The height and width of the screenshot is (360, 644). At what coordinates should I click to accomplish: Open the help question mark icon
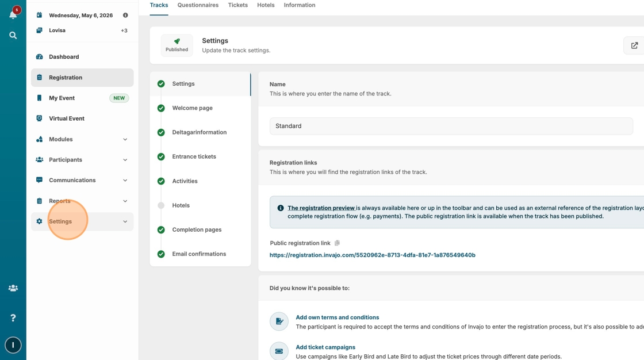point(13,318)
